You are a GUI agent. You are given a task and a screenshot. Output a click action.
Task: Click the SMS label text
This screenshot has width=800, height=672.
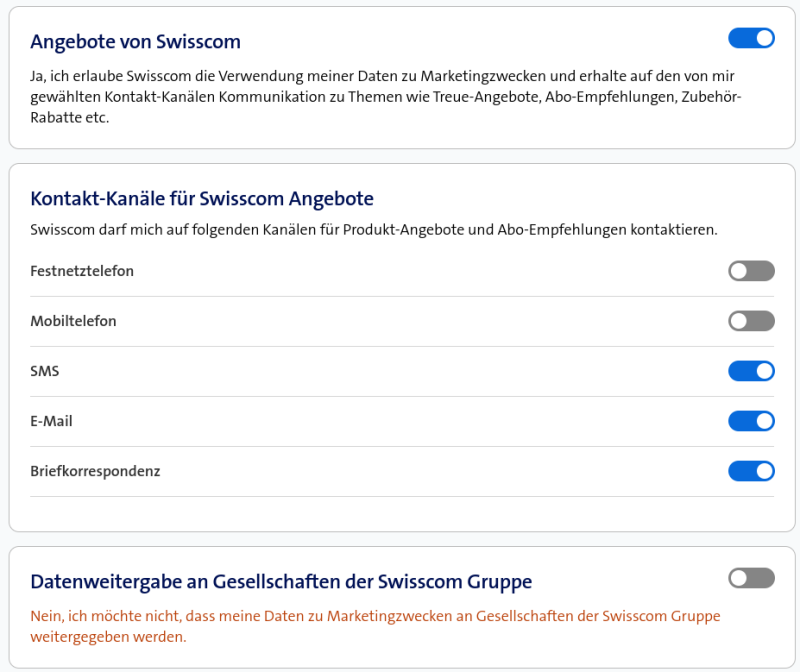tap(45, 371)
